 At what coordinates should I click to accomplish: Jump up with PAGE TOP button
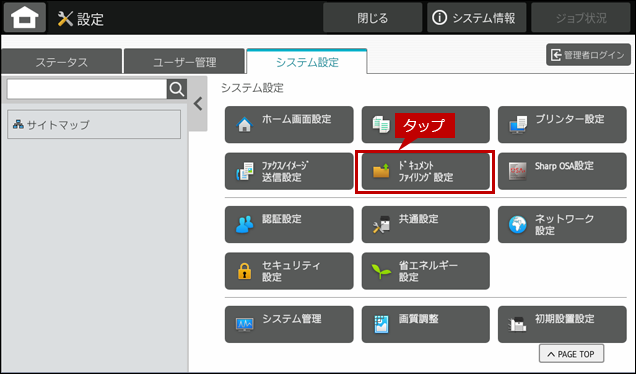pyautogui.click(x=571, y=354)
